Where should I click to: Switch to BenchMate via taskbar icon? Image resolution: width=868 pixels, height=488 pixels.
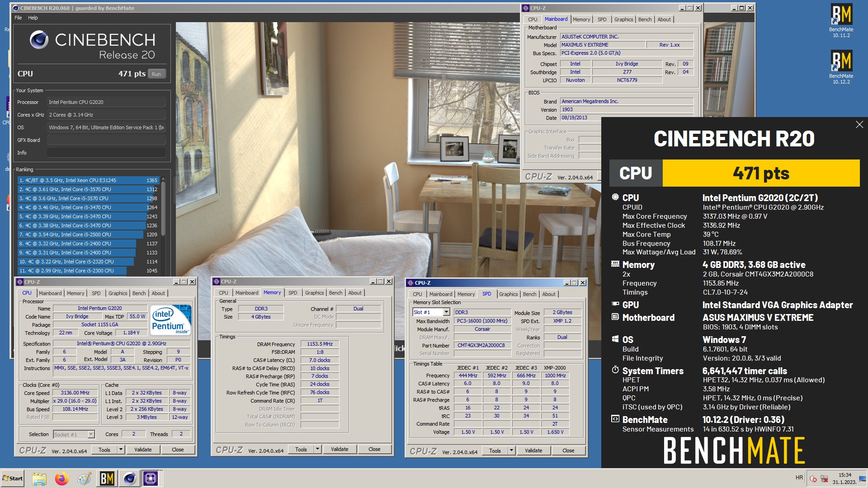click(x=107, y=479)
